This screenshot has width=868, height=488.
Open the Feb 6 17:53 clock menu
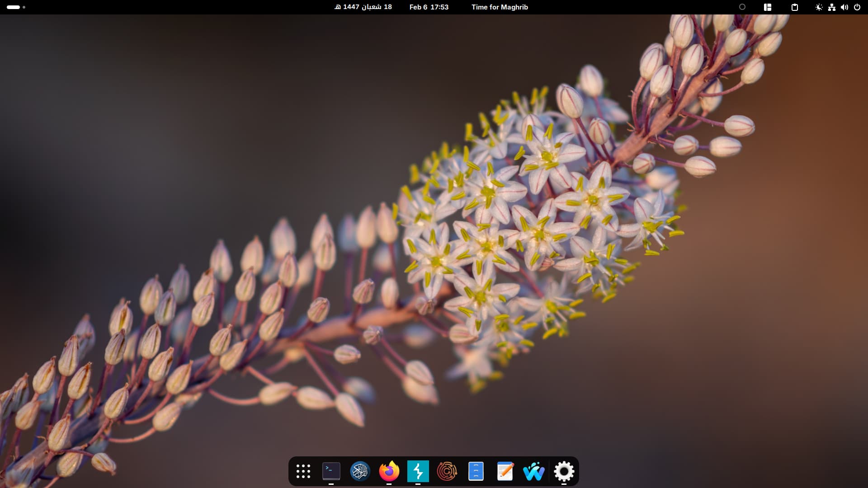pos(429,7)
